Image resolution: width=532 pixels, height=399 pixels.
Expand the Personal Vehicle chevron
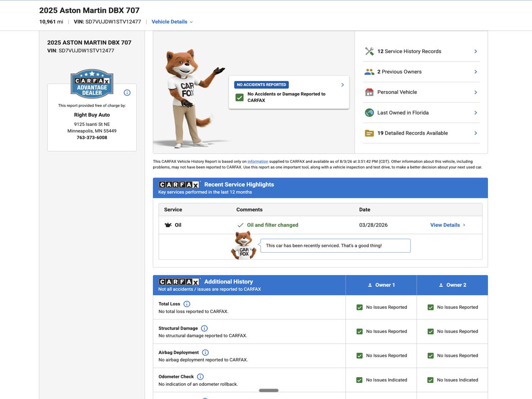(x=475, y=92)
